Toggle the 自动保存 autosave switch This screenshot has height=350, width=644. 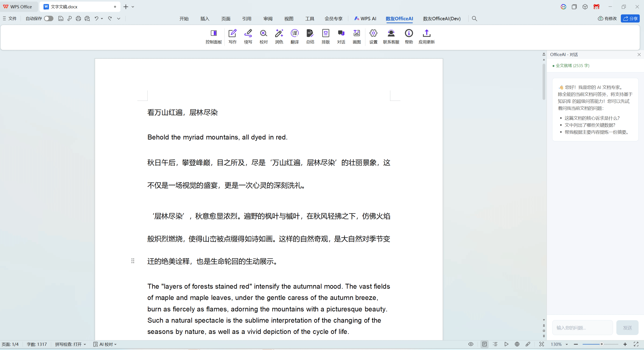click(49, 19)
